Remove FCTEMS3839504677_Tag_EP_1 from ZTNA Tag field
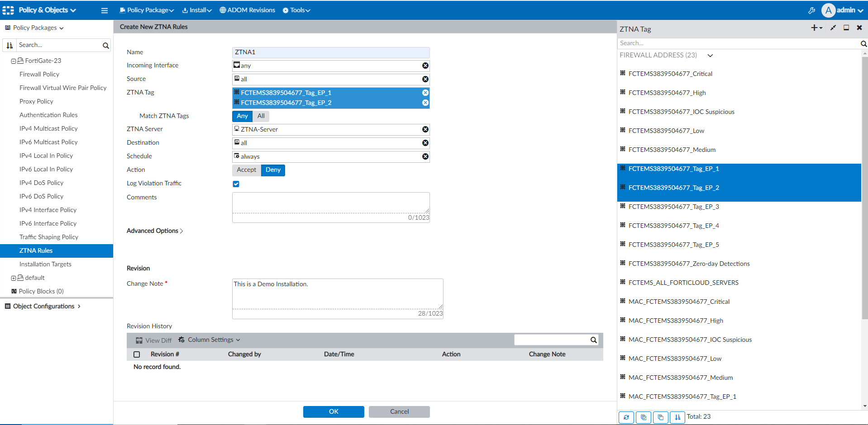This screenshot has height=425, width=868. pos(425,93)
